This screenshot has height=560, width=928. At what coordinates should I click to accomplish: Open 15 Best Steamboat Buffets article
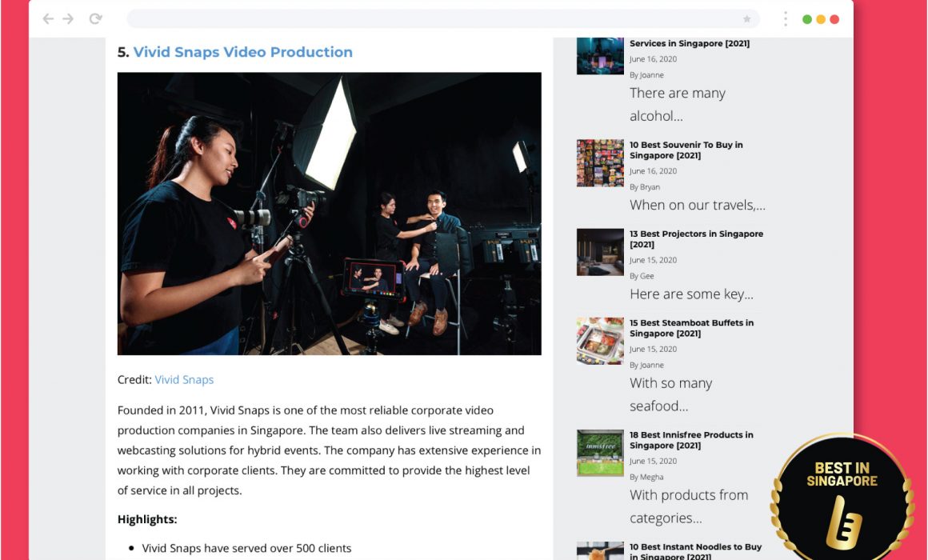coord(691,328)
